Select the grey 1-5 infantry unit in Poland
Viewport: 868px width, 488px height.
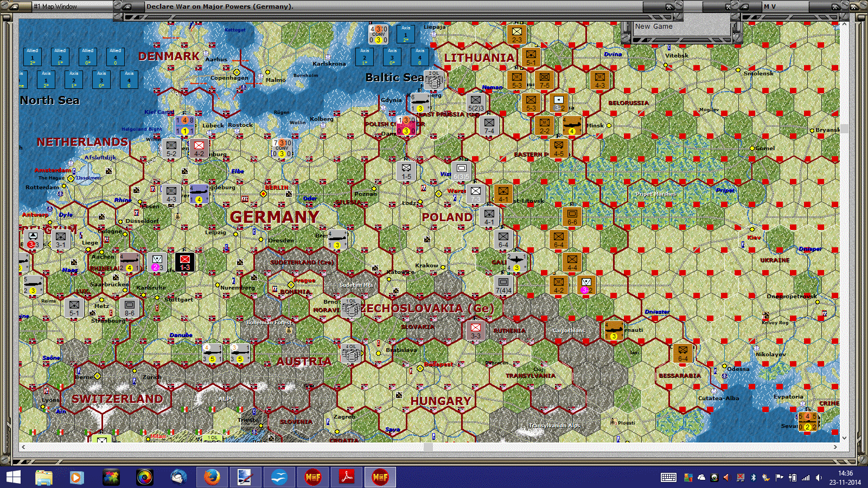[406, 171]
